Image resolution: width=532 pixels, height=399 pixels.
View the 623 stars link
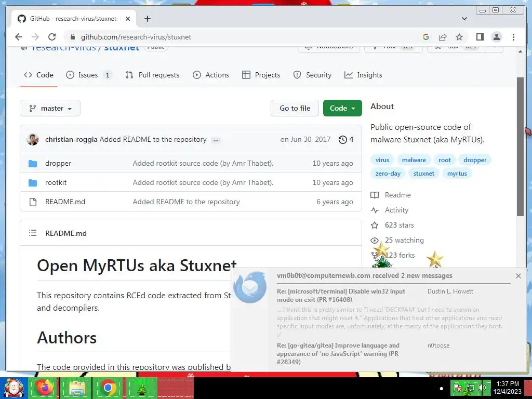pyautogui.click(x=392, y=225)
